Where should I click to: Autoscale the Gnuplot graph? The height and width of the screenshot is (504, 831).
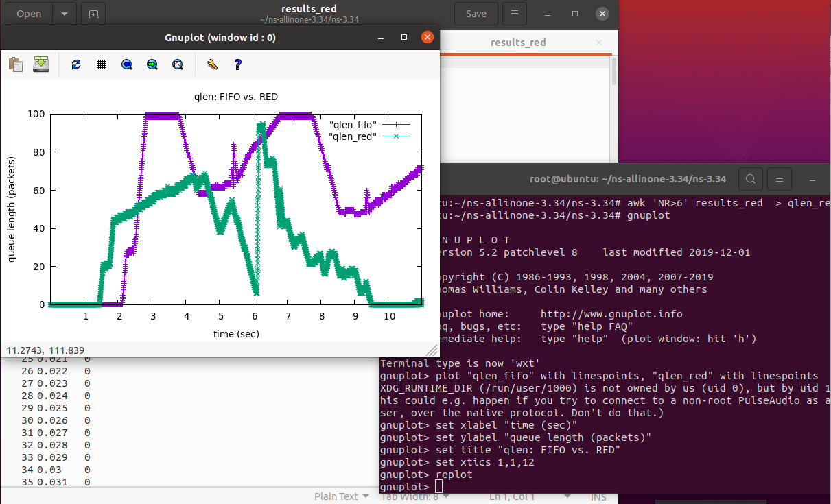[178, 64]
